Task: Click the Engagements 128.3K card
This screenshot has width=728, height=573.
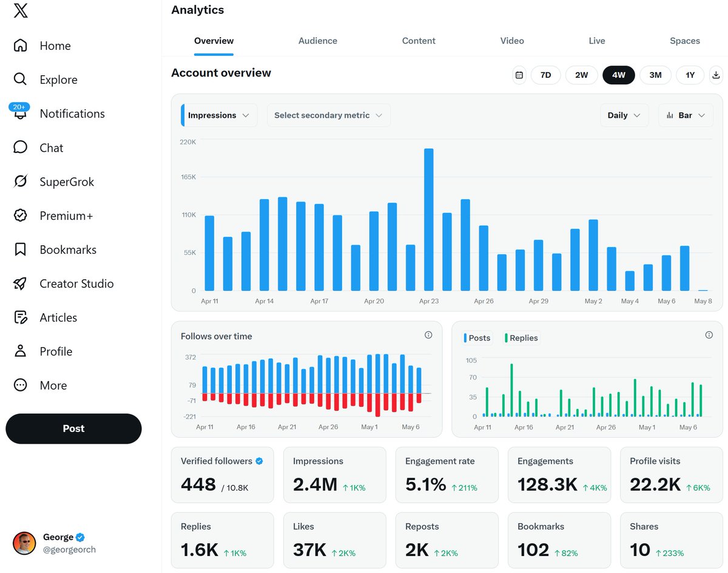Action: pos(559,475)
